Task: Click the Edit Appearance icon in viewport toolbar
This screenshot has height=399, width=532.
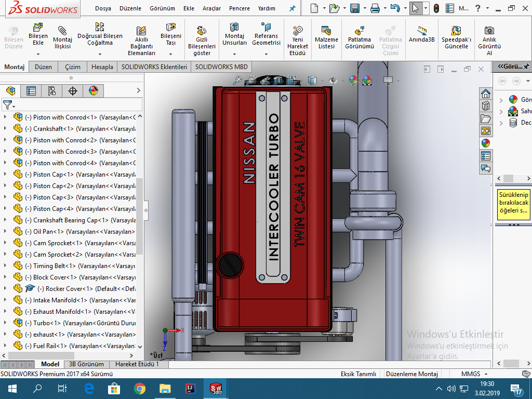Action: (x=353, y=81)
